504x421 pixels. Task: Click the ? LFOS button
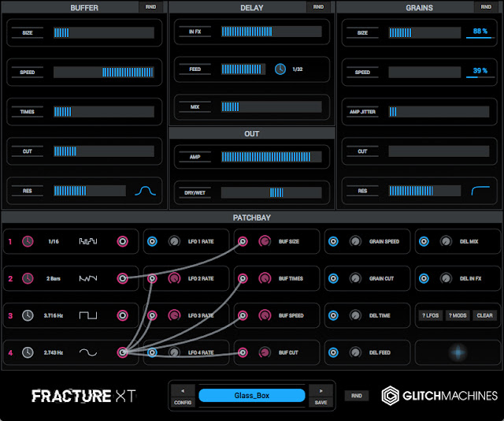pos(431,315)
